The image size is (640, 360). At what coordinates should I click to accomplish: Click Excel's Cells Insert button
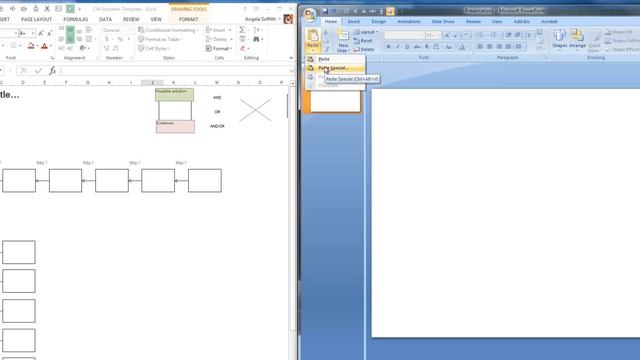pyautogui.click(x=219, y=30)
